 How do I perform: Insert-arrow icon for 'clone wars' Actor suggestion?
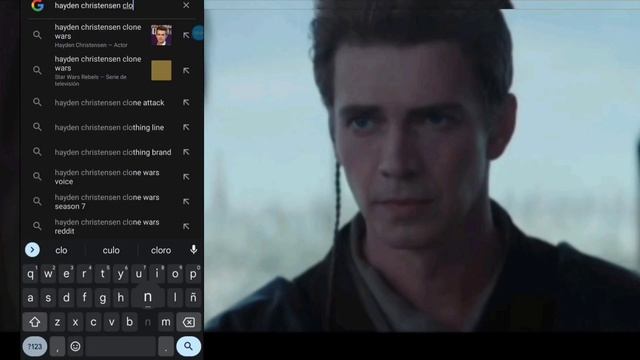click(x=186, y=35)
